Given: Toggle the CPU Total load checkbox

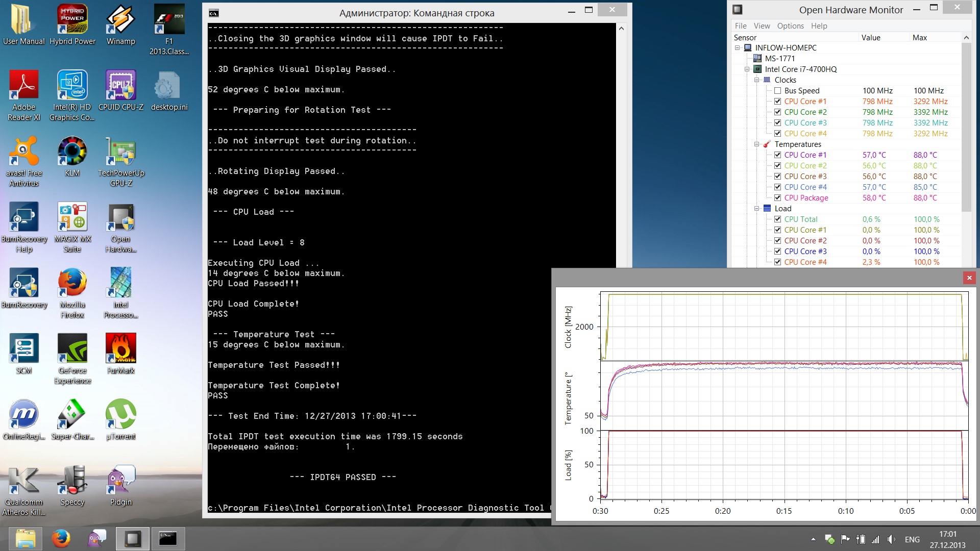Looking at the screenshot, I should click(777, 219).
